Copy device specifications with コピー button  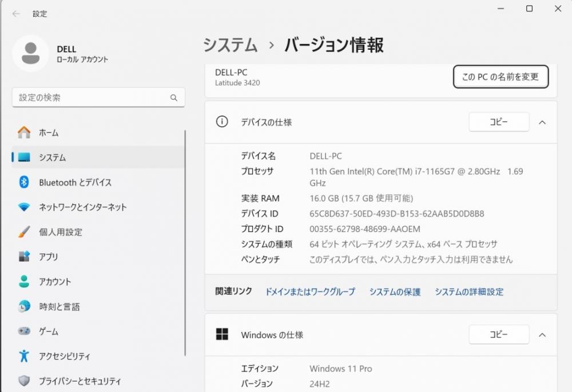(x=499, y=122)
